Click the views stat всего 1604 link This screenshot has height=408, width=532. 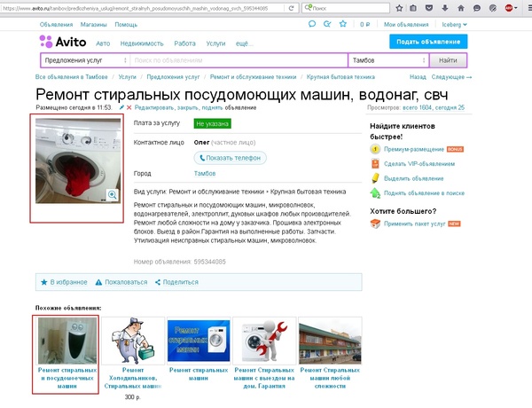(417, 107)
